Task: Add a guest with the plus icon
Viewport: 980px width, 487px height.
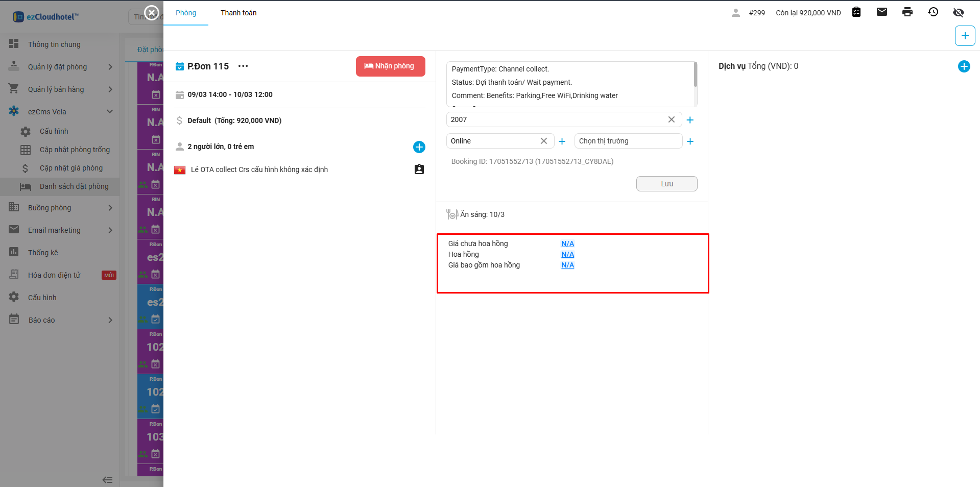Action: pyautogui.click(x=419, y=147)
